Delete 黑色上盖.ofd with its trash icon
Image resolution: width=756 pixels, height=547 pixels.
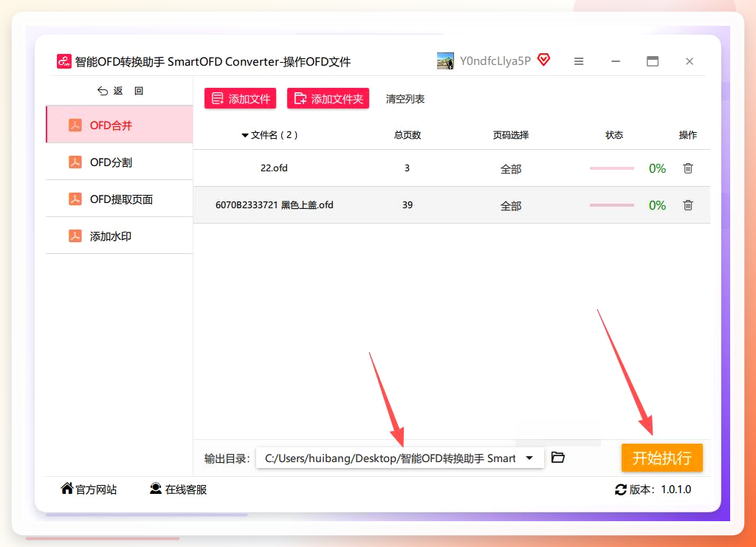pos(688,205)
